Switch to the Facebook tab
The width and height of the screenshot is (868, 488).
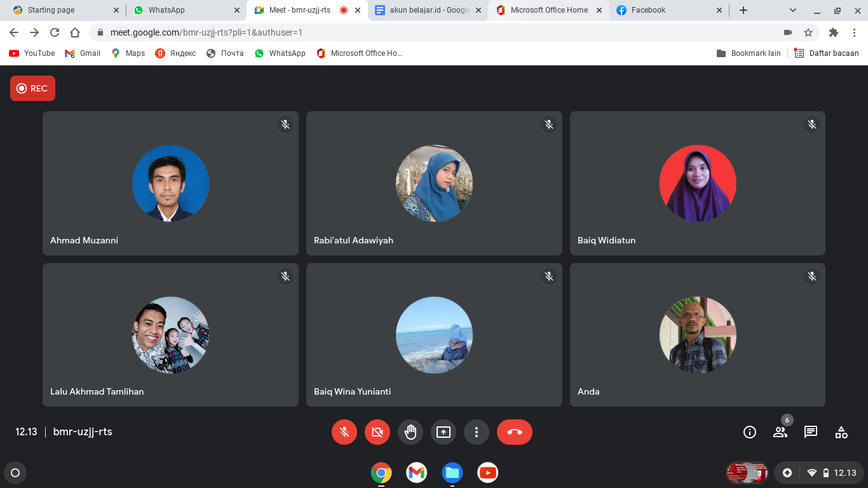[x=667, y=10]
